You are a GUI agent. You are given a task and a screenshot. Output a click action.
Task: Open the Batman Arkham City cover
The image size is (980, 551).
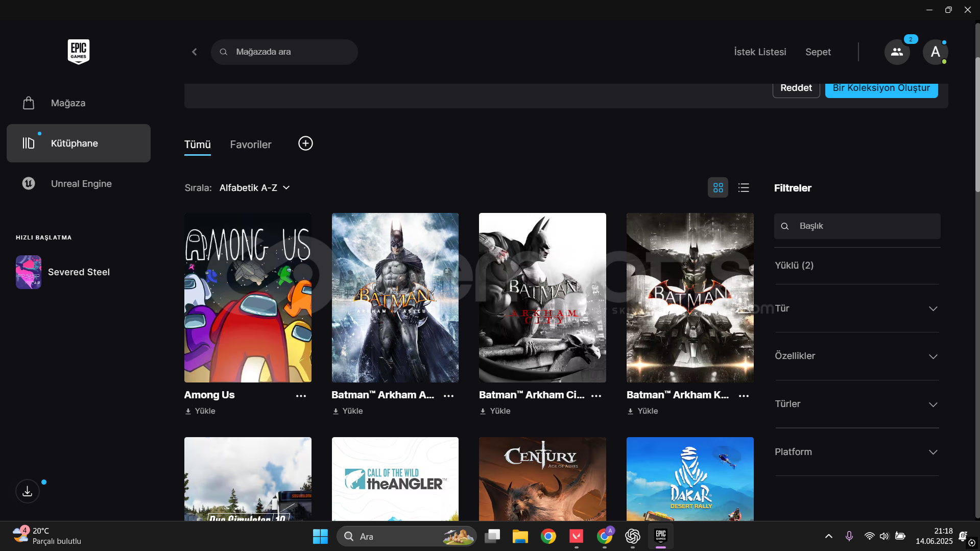click(542, 298)
